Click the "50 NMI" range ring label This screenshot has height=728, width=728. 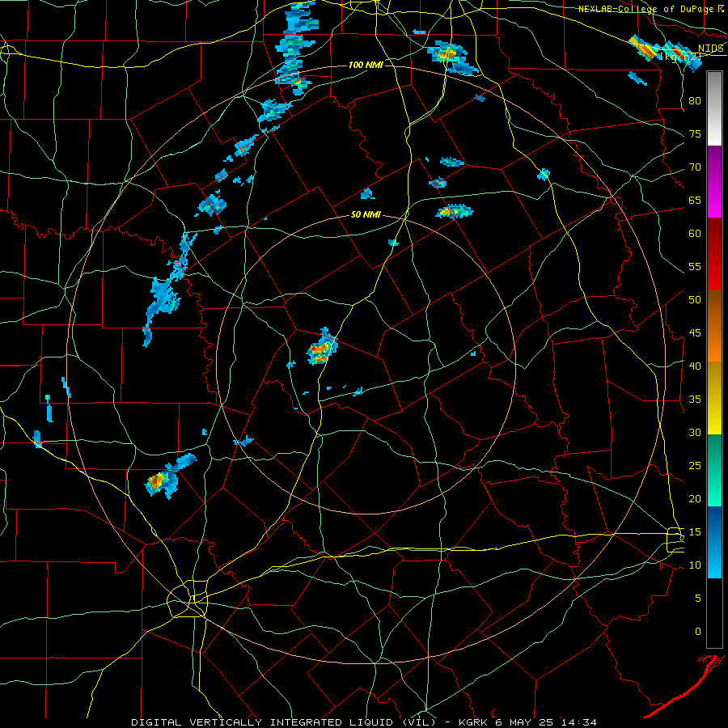pyautogui.click(x=366, y=214)
